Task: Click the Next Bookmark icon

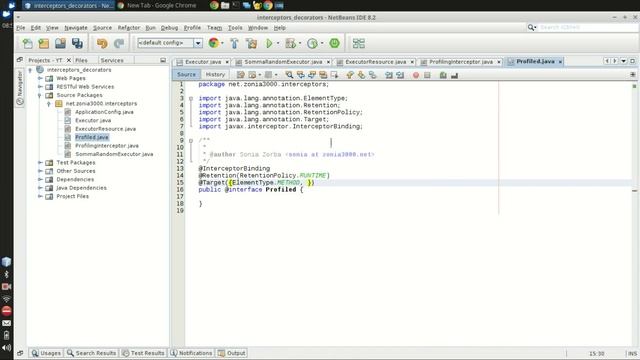Action: pyautogui.click(x=361, y=75)
